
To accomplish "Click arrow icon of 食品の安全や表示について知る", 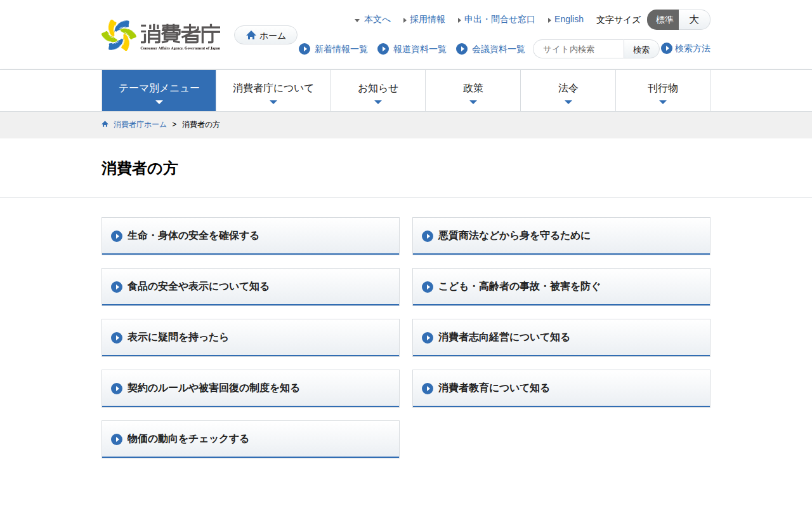I will 117,287.
